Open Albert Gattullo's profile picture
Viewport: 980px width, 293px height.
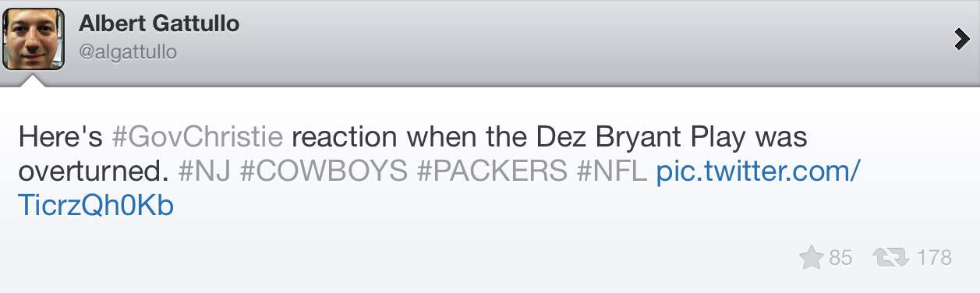coord(34,39)
